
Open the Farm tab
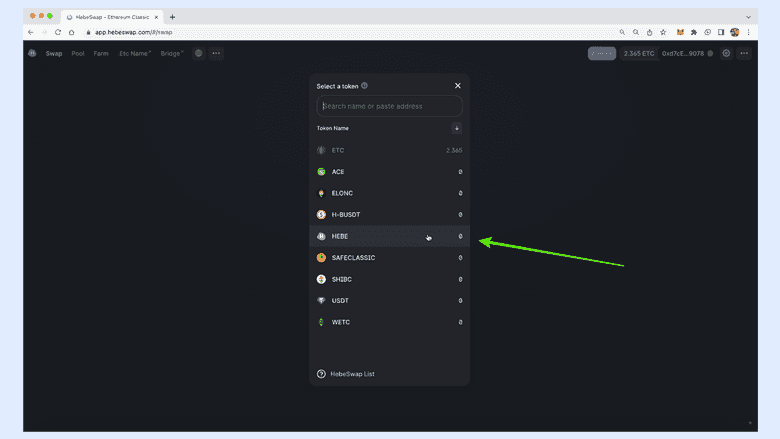[x=101, y=53]
